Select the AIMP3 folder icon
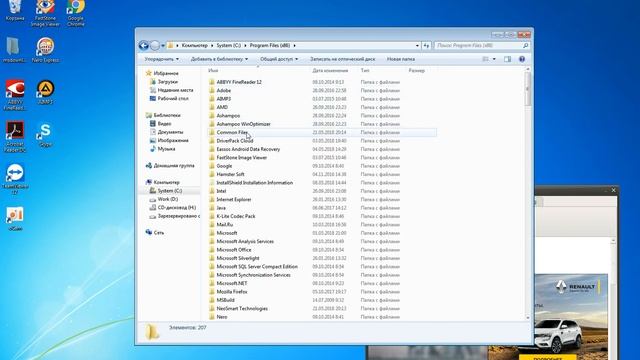Image resolution: width=640 pixels, height=360 pixels. coord(212,99)
